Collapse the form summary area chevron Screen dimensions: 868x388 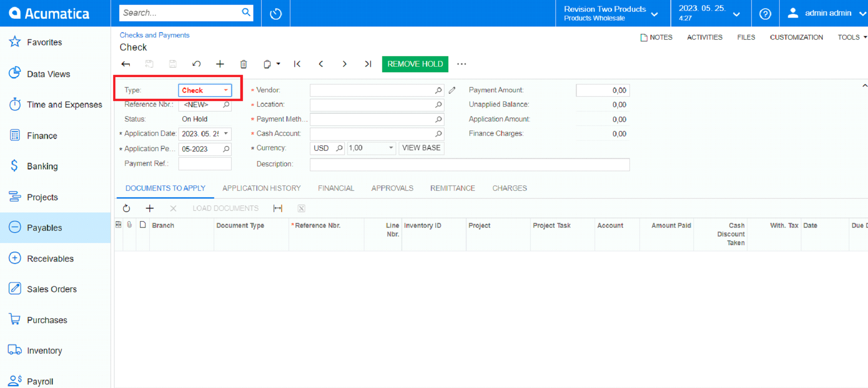click(865, 86)
